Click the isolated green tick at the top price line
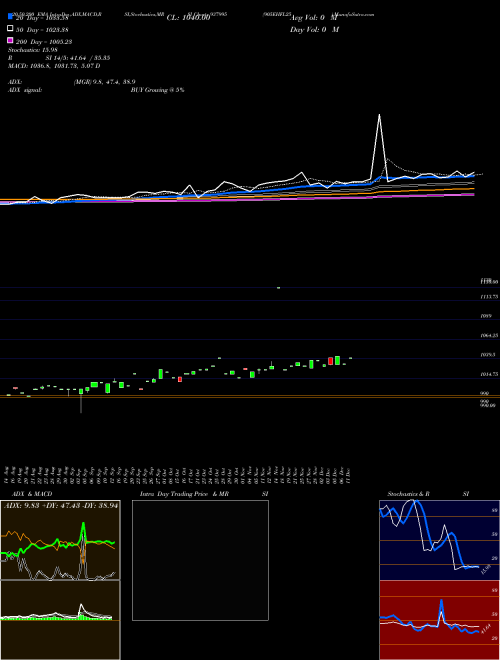The width and height of the screenshot is (500, 660). (278, 288)
